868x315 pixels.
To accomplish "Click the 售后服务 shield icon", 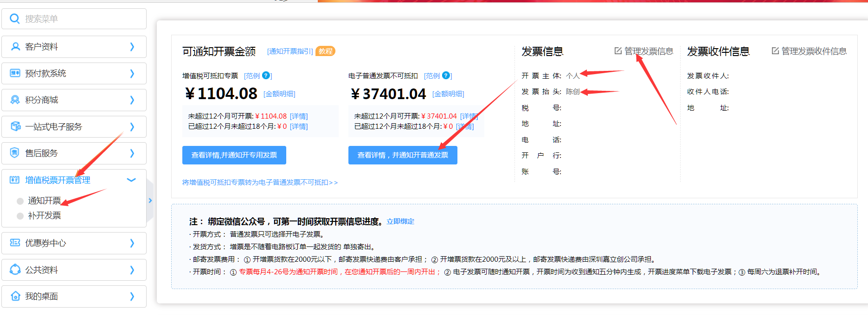I will point(15,153).
